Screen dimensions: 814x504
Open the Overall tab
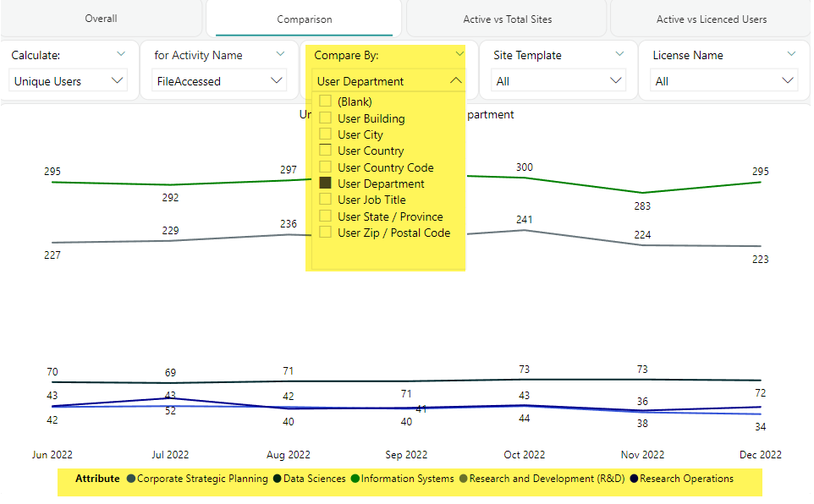101,19
